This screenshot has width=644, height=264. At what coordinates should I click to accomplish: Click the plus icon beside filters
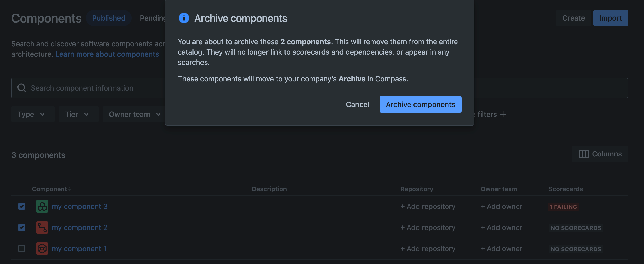503,114
